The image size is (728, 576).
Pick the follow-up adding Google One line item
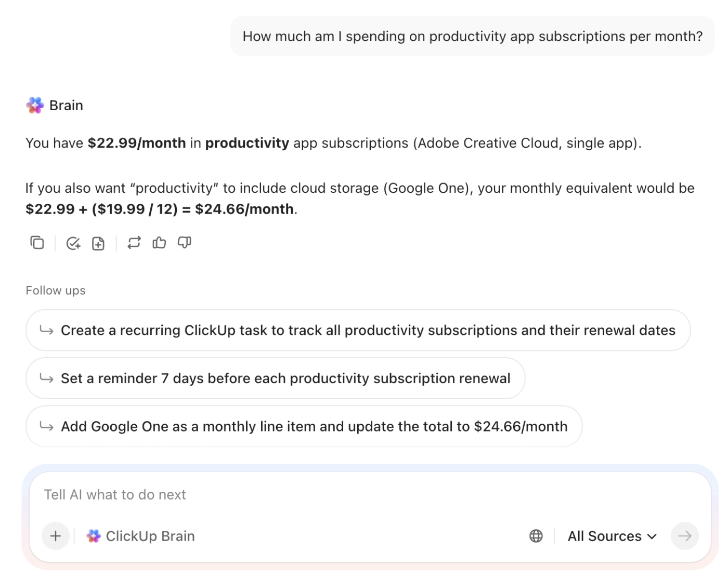coord(303,426)
